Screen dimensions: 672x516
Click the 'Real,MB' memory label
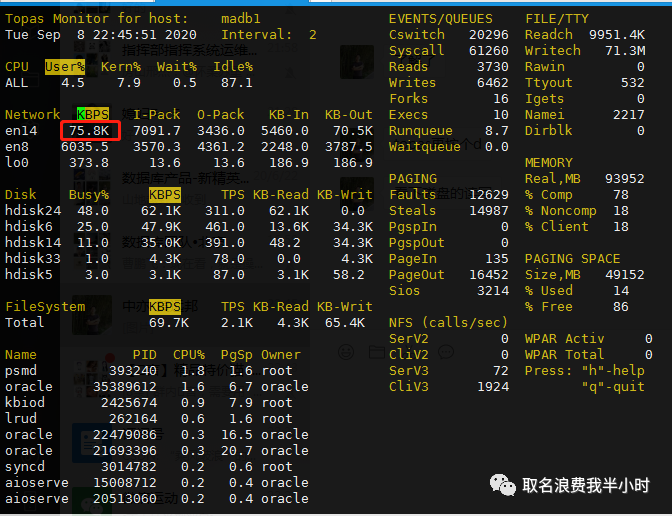[552, 179]
